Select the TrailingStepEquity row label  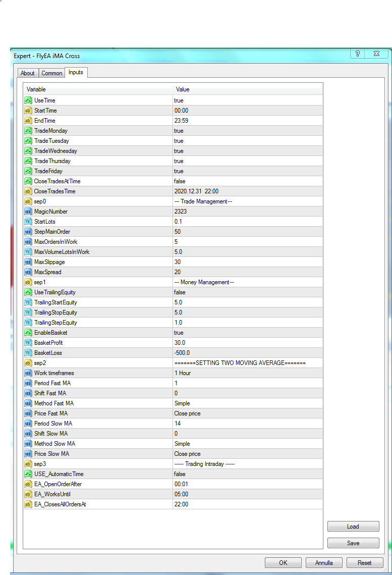tap(55, 323)
